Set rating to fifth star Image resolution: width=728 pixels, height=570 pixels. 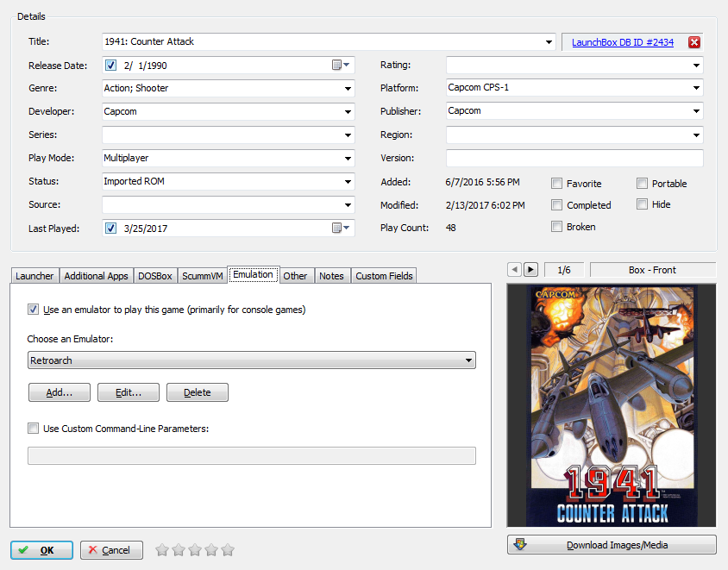tap(228, 550)
